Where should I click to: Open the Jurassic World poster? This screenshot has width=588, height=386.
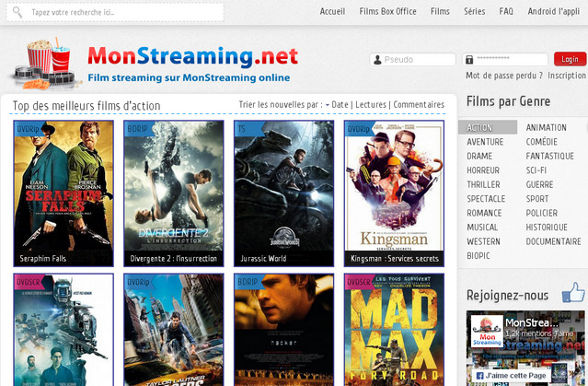(x=283, y=193)
